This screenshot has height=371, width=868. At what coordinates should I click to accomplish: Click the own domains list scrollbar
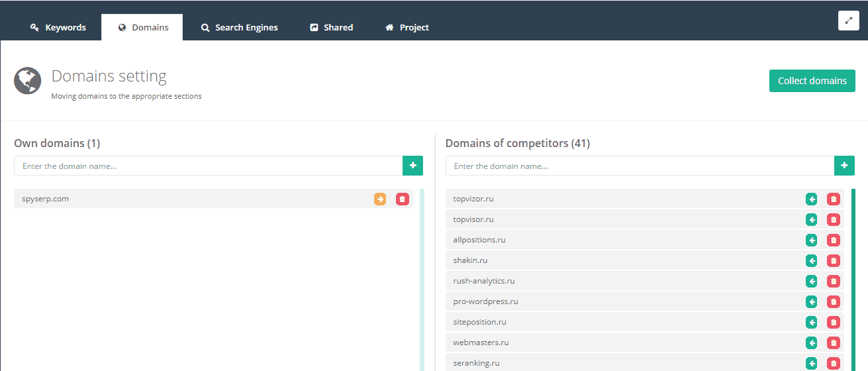pos(422,280)
